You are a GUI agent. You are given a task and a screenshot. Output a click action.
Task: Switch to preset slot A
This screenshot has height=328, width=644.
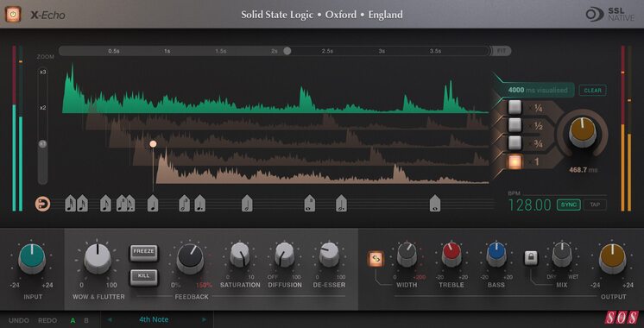click(73, 320)
